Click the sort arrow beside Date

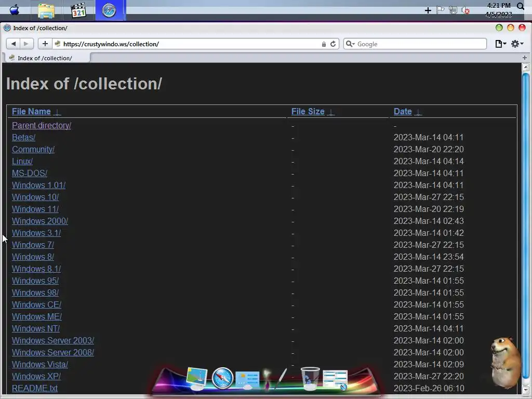418,112
